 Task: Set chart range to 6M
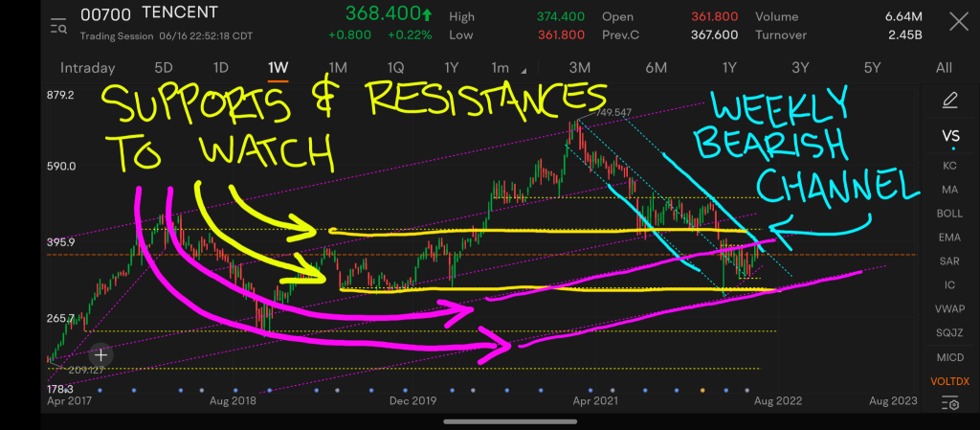656,67
